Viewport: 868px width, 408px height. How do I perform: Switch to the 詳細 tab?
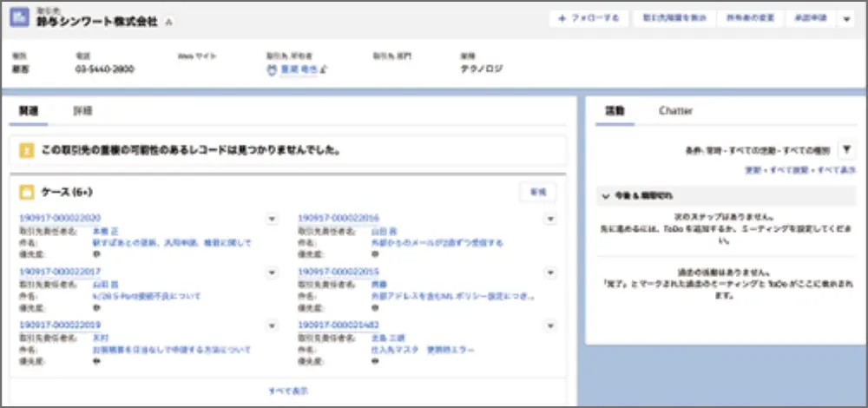82,111
